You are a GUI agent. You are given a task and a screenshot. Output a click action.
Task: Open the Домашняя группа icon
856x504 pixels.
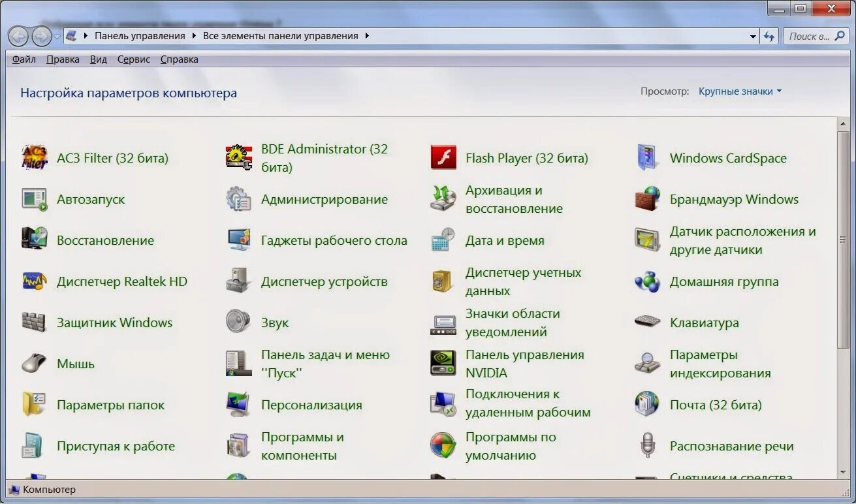tap(647, 281)
